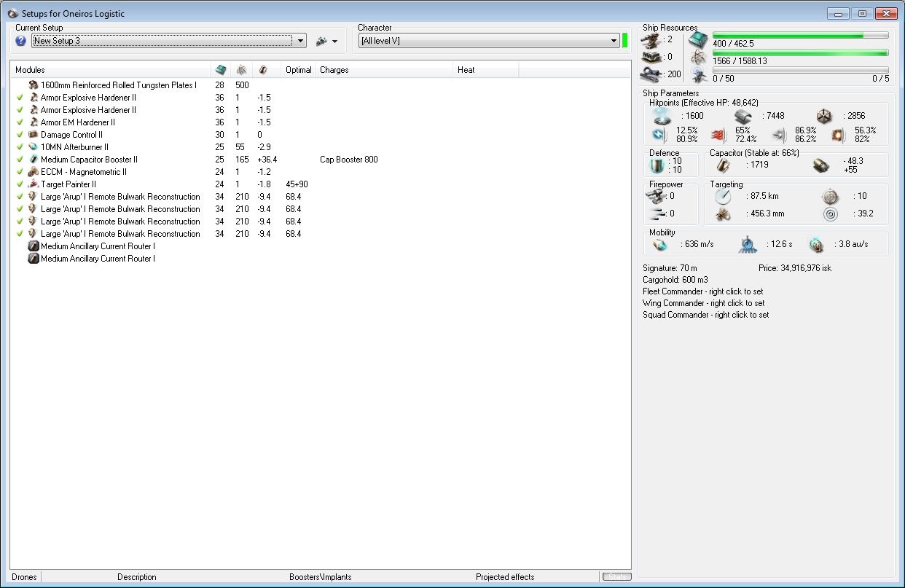Click the max locked targets icon showing 10

point(830,196)
